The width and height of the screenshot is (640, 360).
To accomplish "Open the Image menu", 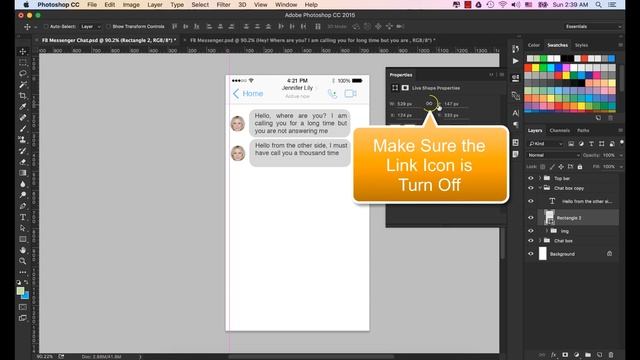I will pos(131,5).
